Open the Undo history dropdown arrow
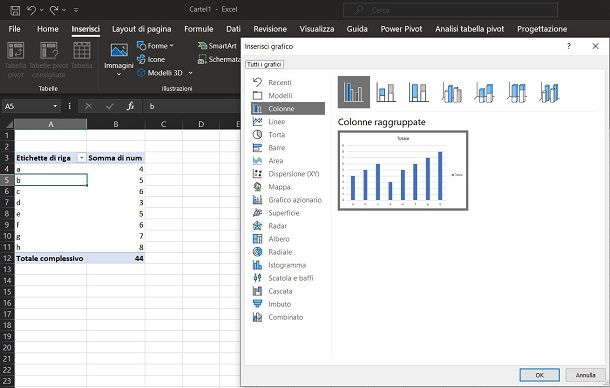Image resolution: width=610 pixels, height=388 pixels. point(42,10)
